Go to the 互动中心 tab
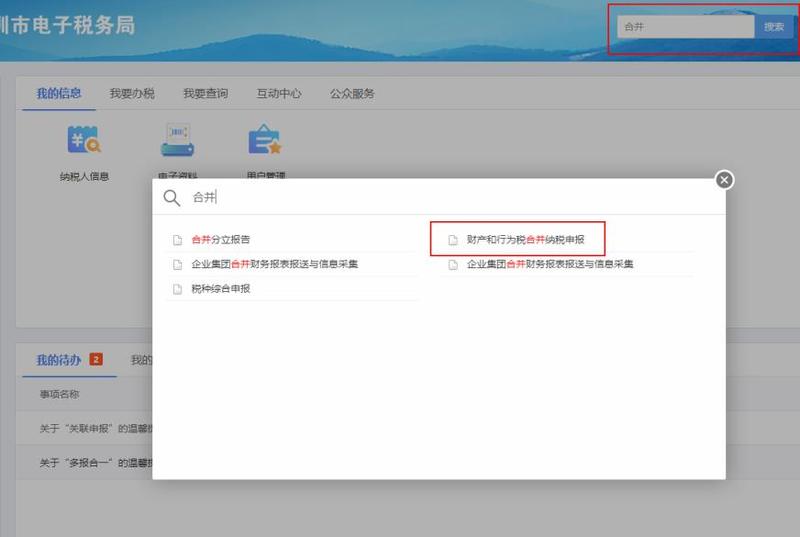 [279, 94]
